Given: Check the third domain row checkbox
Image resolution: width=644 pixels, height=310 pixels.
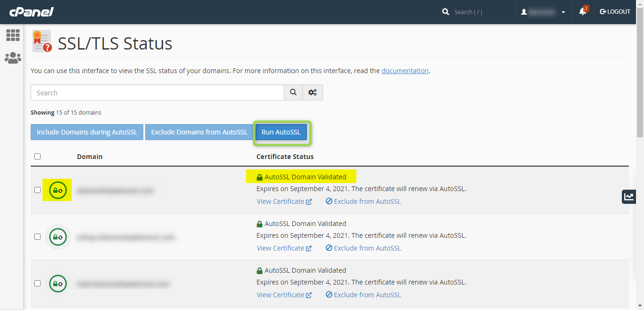Looking at the screenshot, I should 38,283.
